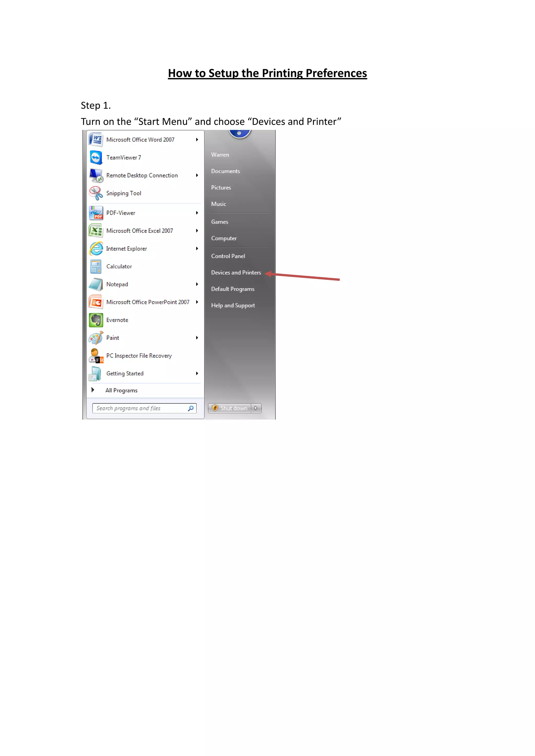Expand the Getting Started submenu arrow
Screen dimensions: 535x756
click(197, 373)
